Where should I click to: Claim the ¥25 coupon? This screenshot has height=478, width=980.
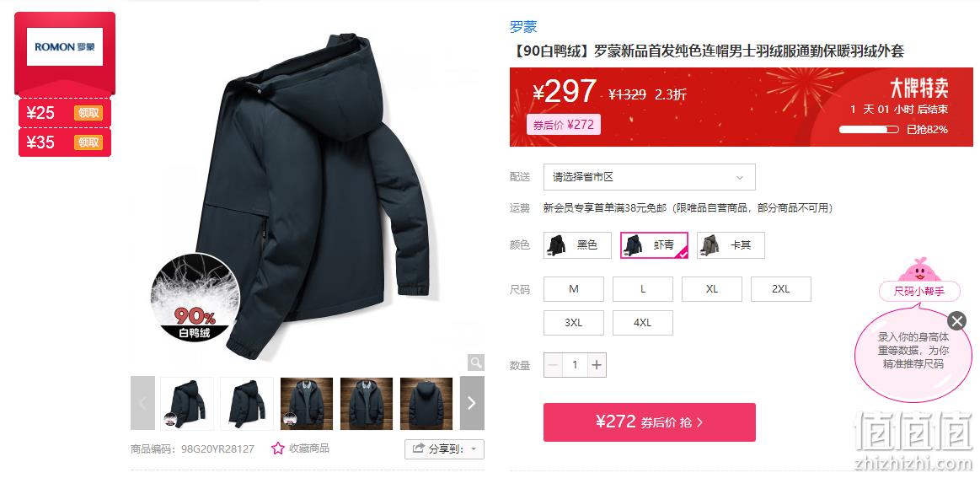click(88, 113)
